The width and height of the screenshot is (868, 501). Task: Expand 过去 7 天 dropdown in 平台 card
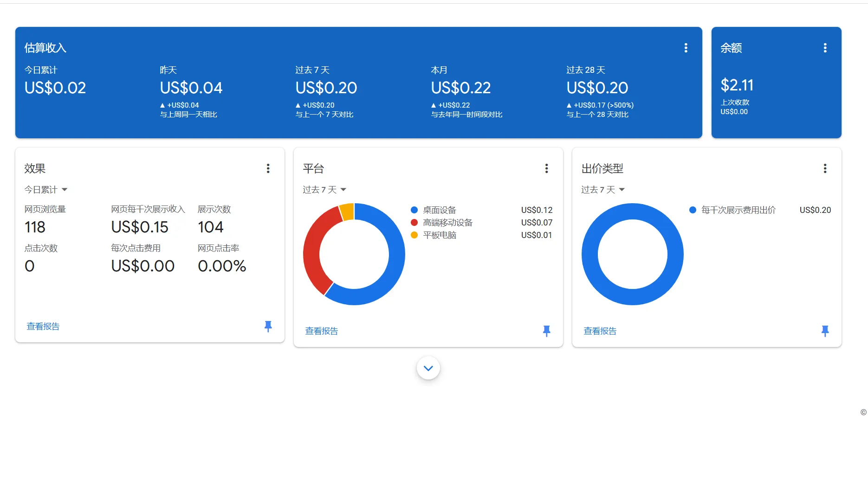point(324,190)
